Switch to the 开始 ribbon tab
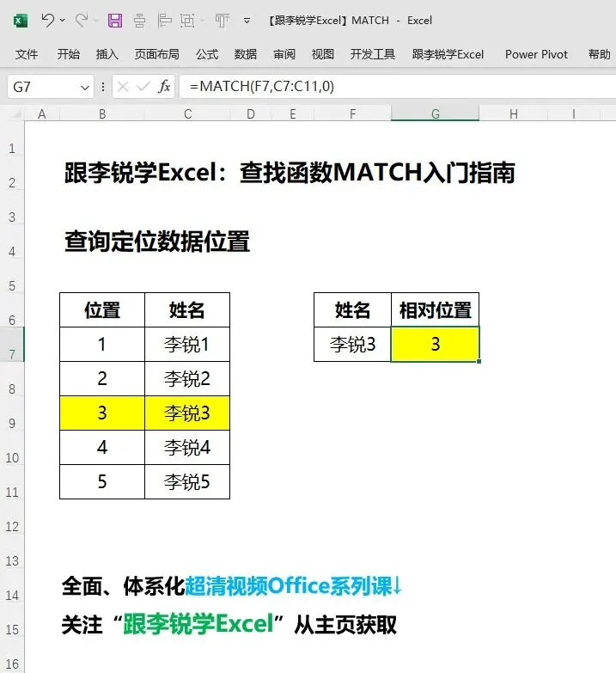Image resolution: width=616 pixels, height=673 pixels. 68,54
